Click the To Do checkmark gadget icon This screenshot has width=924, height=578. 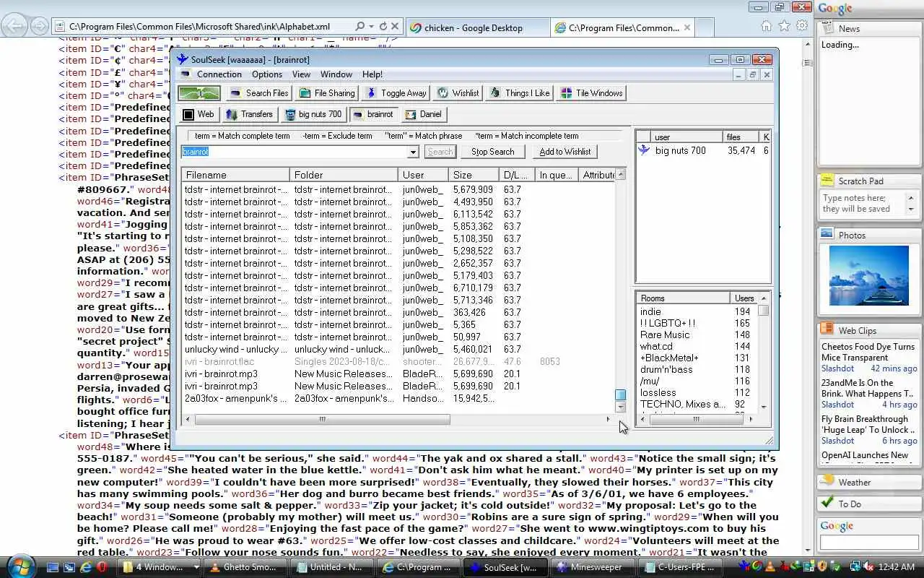(827, 504)
